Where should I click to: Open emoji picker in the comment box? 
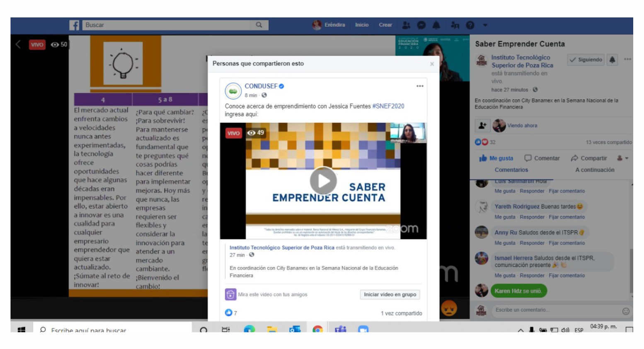click(626, 311)
